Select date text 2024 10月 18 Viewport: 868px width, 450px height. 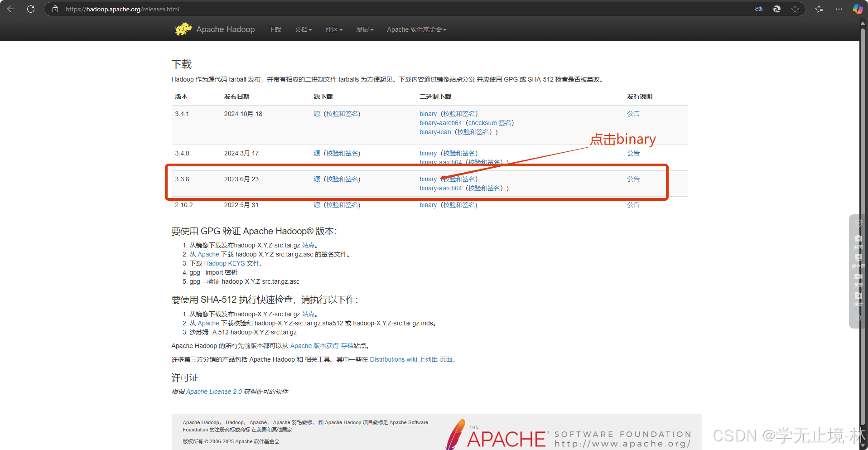point(243,114)
